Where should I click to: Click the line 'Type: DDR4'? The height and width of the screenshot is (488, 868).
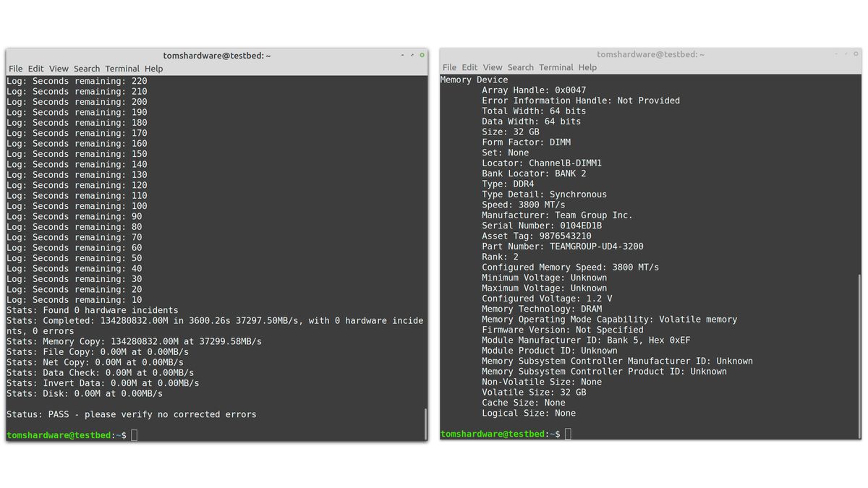click(x=509, y=184)
